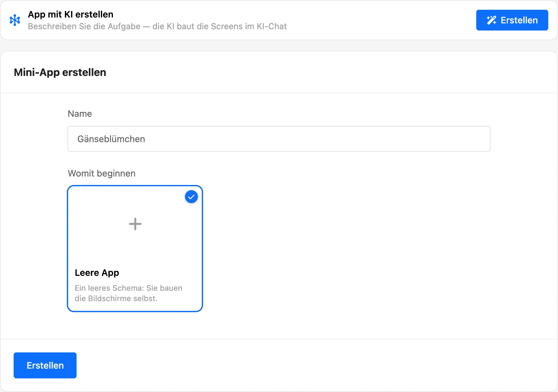The image size is (558, 392).
Task: Click the AI network icon beside App mit KI erstellen
Action: 15,20
